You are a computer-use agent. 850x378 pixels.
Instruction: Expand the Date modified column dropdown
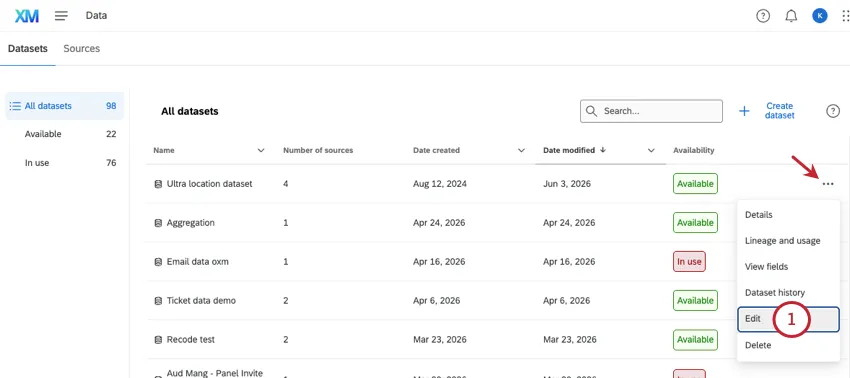(x=651, y=151)
